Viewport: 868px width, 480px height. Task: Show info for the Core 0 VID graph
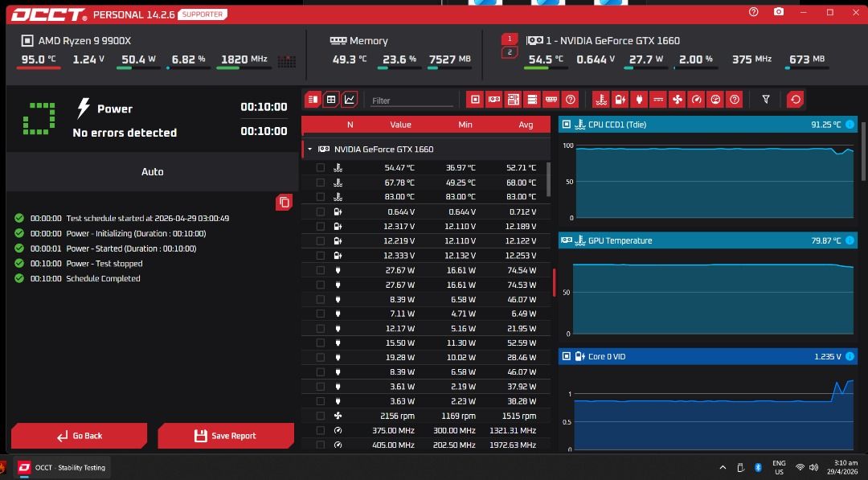pos(850,356)
